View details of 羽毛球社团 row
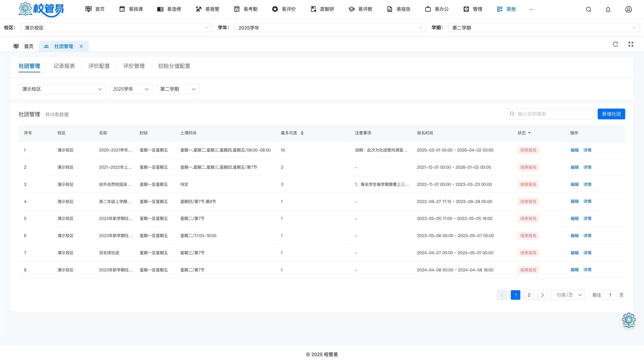The image size is (644, 362). (587, 253)
